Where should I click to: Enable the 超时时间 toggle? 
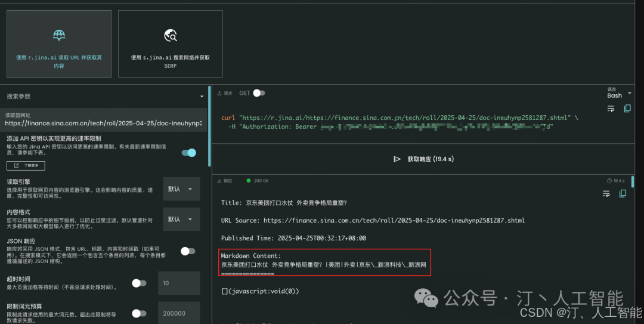click(139, 283)
